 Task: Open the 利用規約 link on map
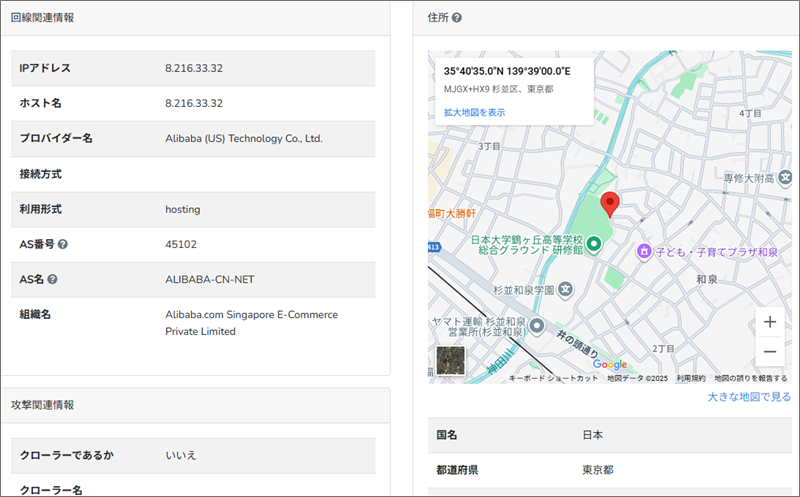pyautogui.click(x=691, y=378)
